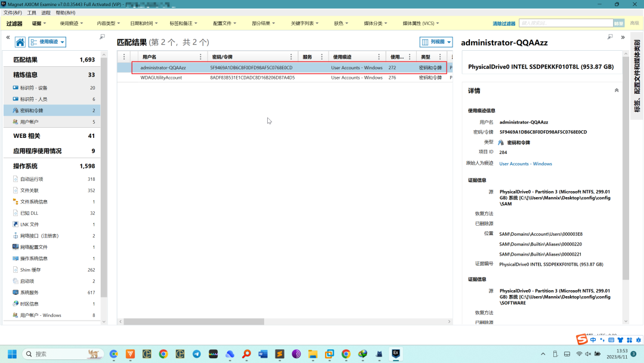Open LNK 文件 artifacts
This screenshot has height=363, width=644.
coord(52,224)
